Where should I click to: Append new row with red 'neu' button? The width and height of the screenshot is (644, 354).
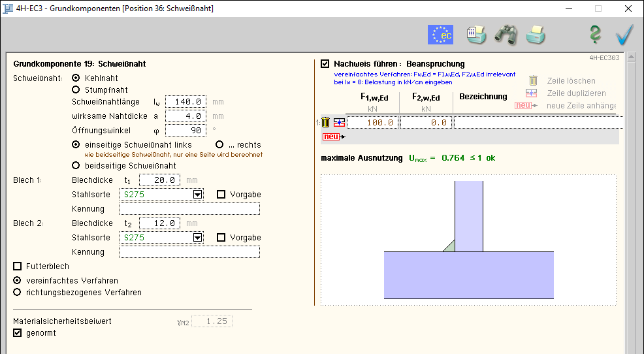point(331,137)
